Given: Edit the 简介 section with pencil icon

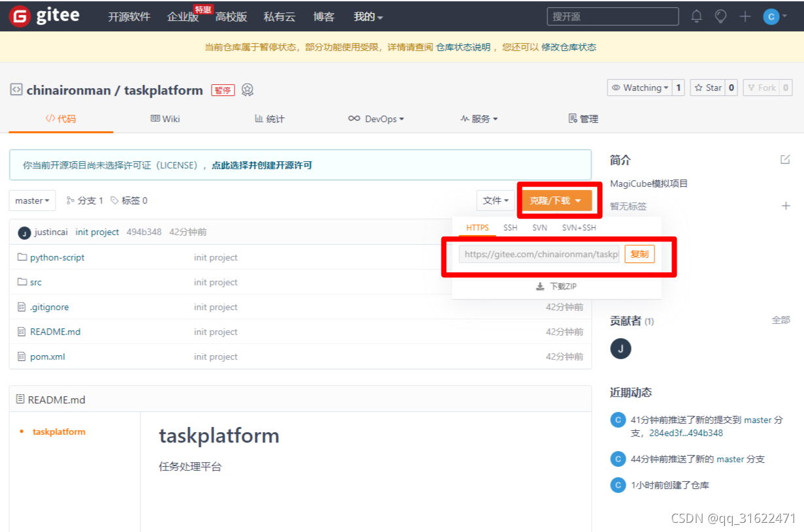Looking at the screenshot, I should (785, 159).
